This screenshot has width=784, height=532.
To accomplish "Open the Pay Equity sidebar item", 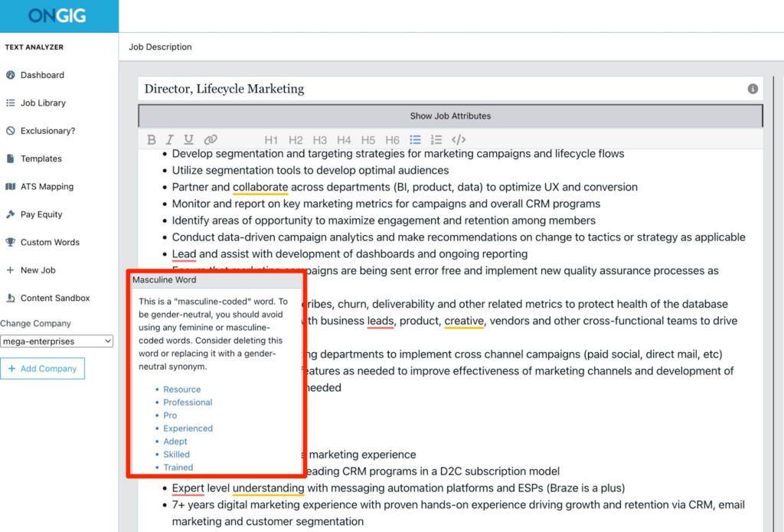I will (x=41, y=214).
